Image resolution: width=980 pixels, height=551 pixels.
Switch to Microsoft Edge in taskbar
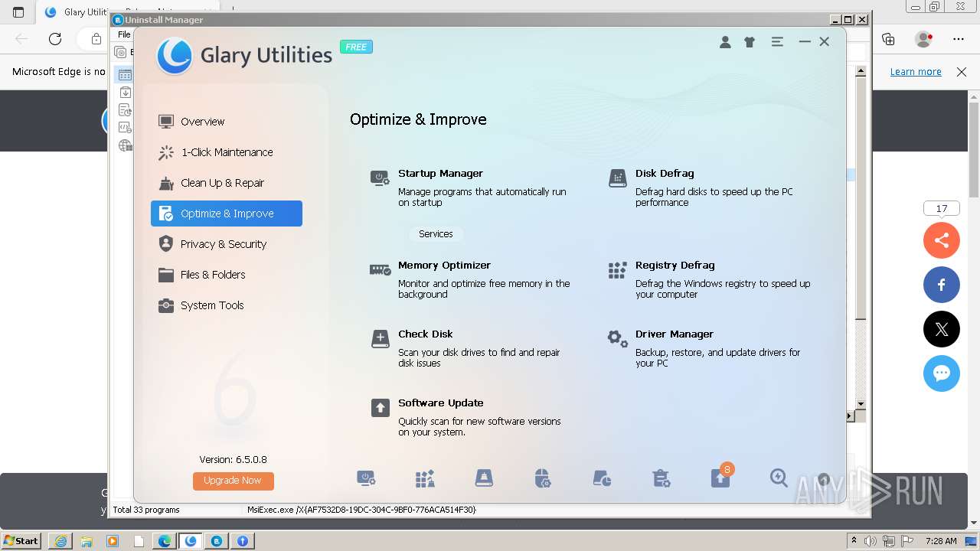[165, 541]
